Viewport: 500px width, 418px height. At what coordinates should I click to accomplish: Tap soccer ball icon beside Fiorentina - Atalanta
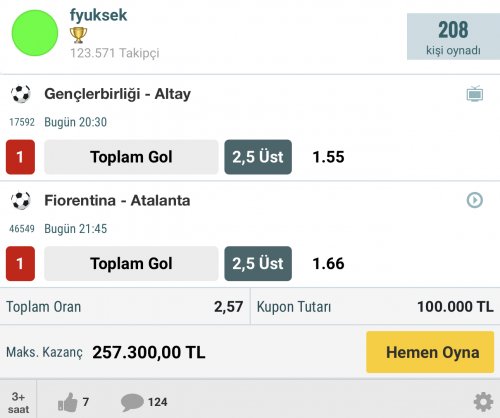(21, 200)
